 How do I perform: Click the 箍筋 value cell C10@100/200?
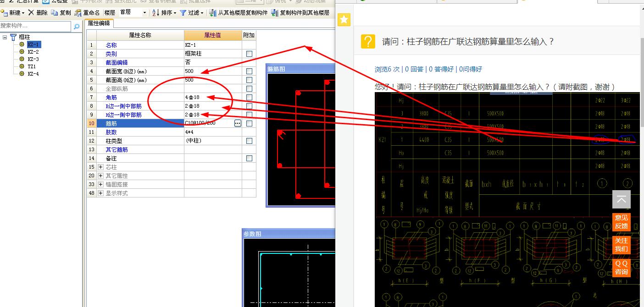(209, 123)
